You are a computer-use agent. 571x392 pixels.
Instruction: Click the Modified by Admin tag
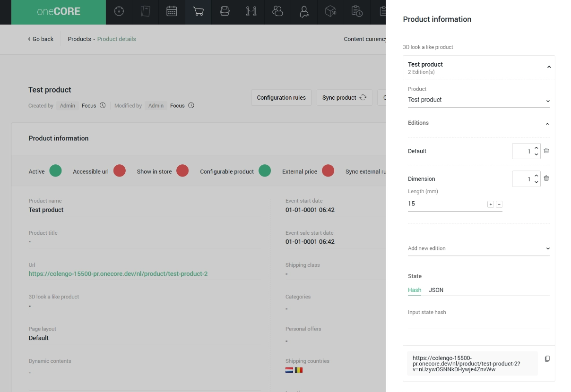click(156, 106)
